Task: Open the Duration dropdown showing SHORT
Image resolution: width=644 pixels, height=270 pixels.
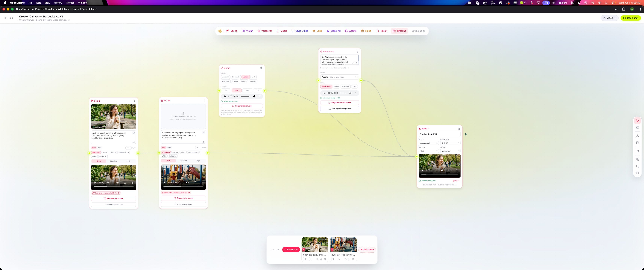Action: (450, 143)
